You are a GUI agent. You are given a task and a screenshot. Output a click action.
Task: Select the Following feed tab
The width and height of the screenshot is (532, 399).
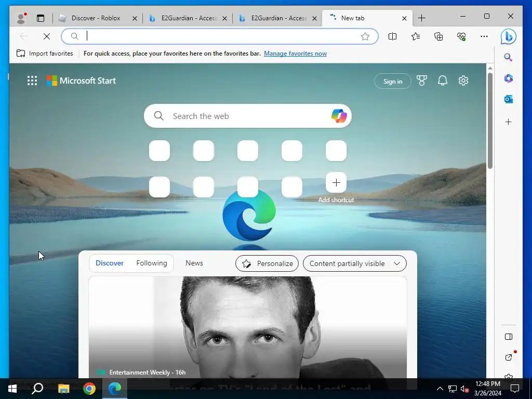[152, 263]
